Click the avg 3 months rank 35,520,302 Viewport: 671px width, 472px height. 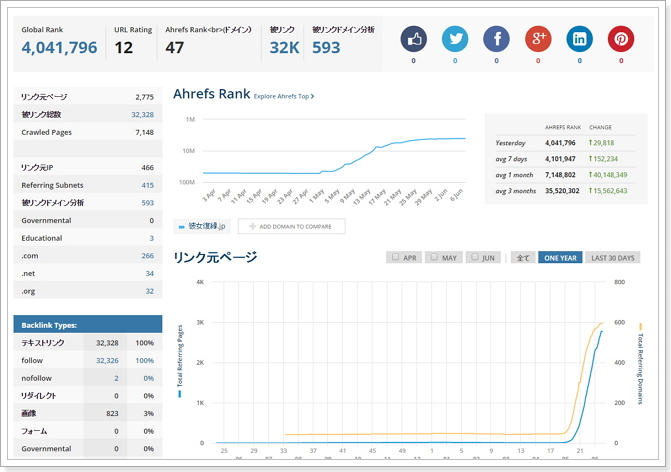562,191
